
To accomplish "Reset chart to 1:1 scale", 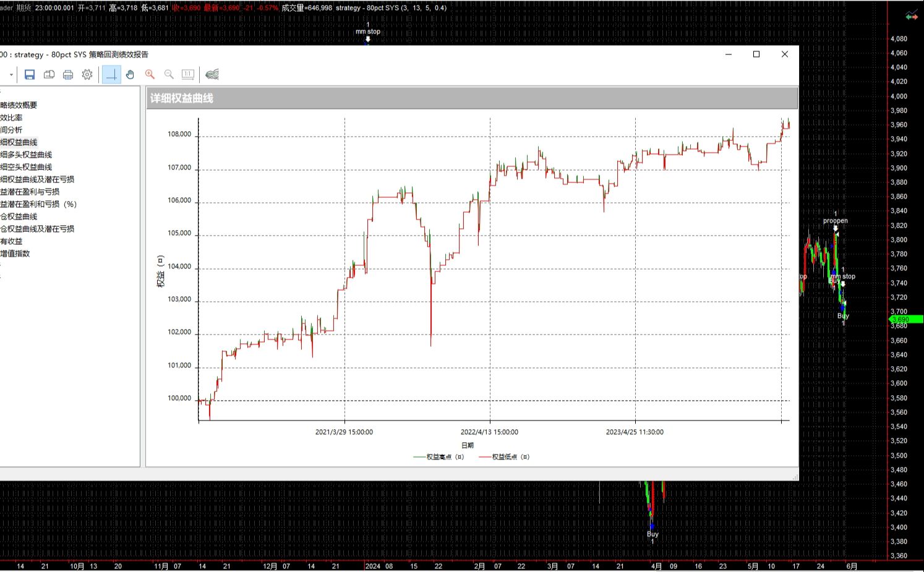I will (x=188, y=75).
